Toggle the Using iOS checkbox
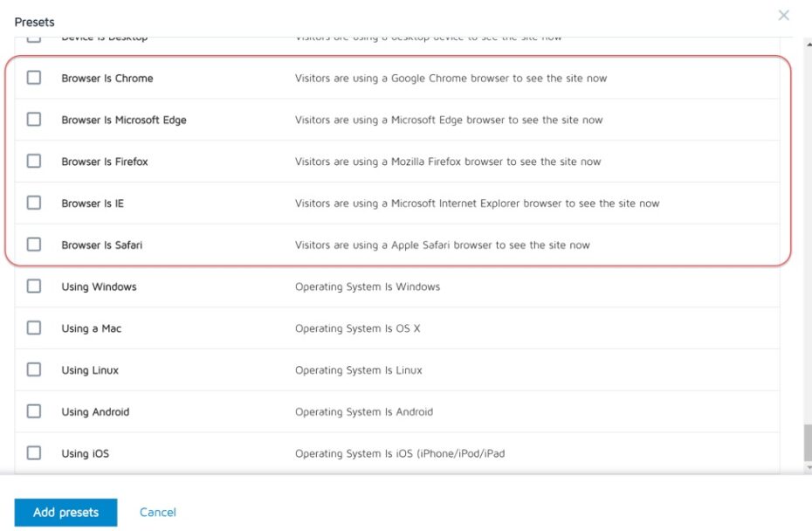This screenshot has width=812, height=531. (34, 453)
